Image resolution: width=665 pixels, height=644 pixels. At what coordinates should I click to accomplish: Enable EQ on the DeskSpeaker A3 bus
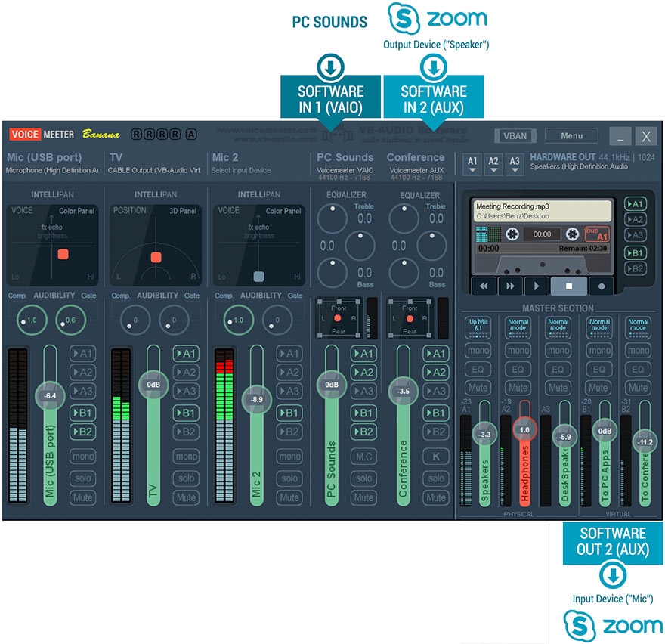pyautogui.click(x=558, y=370)
